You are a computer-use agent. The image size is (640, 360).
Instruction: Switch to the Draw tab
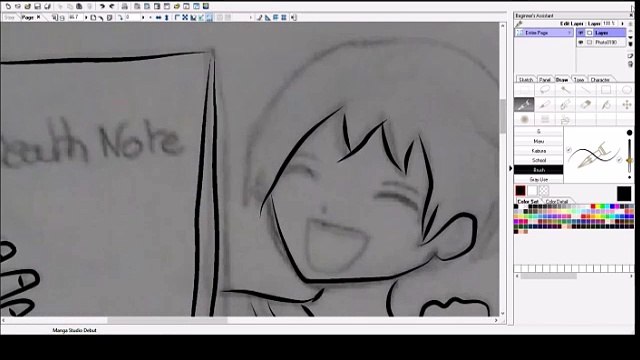click(x=562, y=80)
